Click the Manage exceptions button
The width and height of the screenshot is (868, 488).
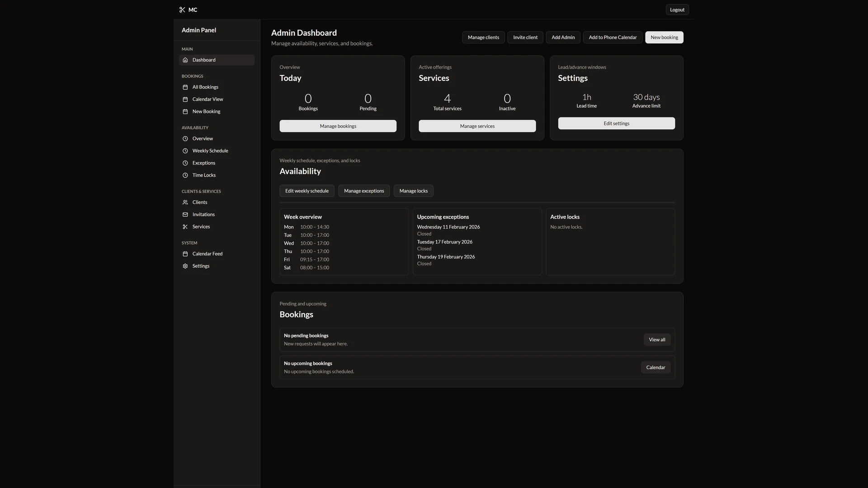pyautogui.click(x=364, y=191)
